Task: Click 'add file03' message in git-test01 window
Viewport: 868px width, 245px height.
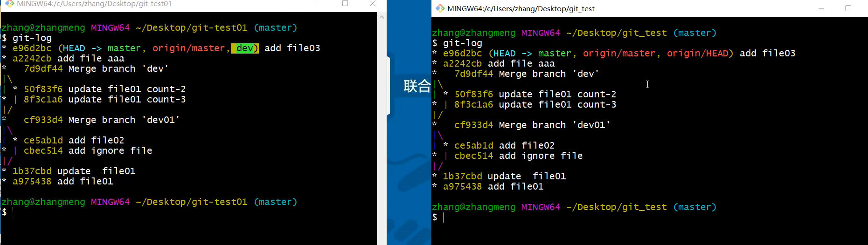Action: pyautogui.click(x=292, y=48)
